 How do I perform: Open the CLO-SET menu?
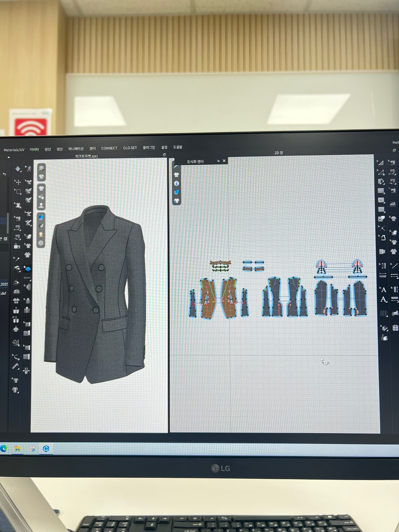(130, 148)
